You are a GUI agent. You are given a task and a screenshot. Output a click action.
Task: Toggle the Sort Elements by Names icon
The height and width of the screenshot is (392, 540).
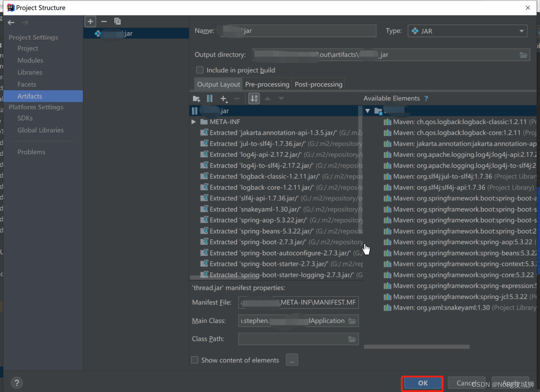[x=254, y=99]
